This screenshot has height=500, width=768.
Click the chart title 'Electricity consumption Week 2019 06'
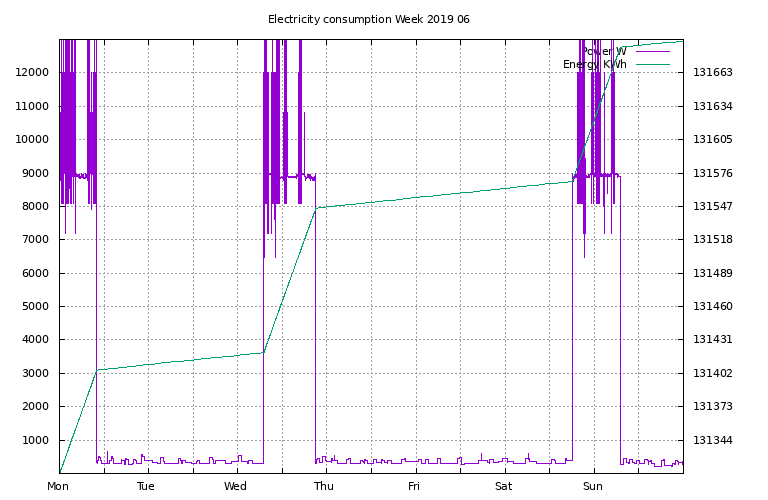[x=368, y=19]
